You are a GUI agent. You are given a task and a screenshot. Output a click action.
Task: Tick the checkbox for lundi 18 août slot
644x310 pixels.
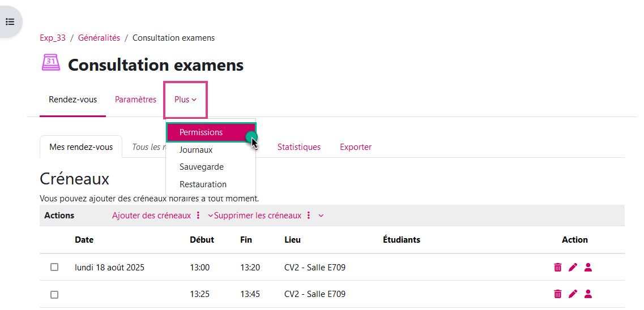pos(54,267)
